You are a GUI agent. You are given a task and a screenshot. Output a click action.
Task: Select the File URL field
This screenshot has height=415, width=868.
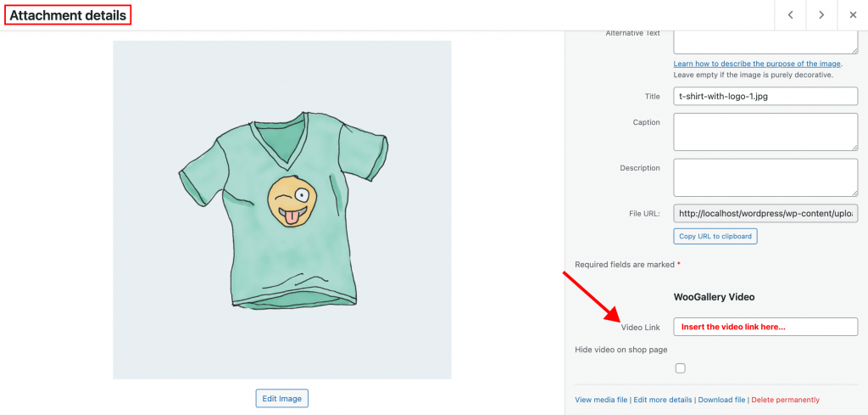765,213
